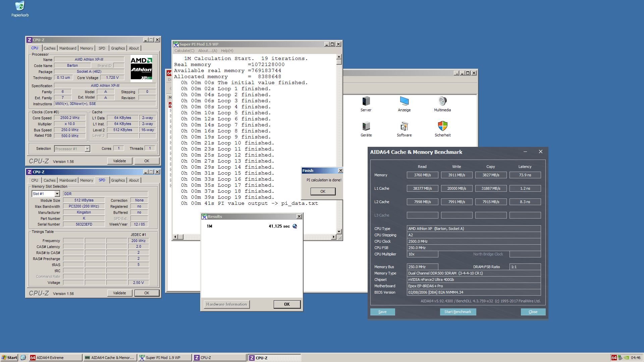Open the Graphics tab in top CPU-Z

(x=118, y=48)
